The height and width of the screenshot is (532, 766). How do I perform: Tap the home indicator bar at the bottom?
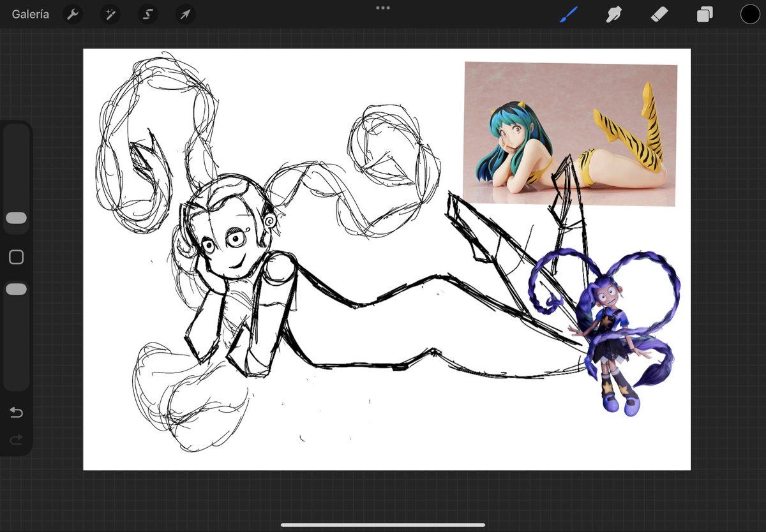tap(383, 525)
